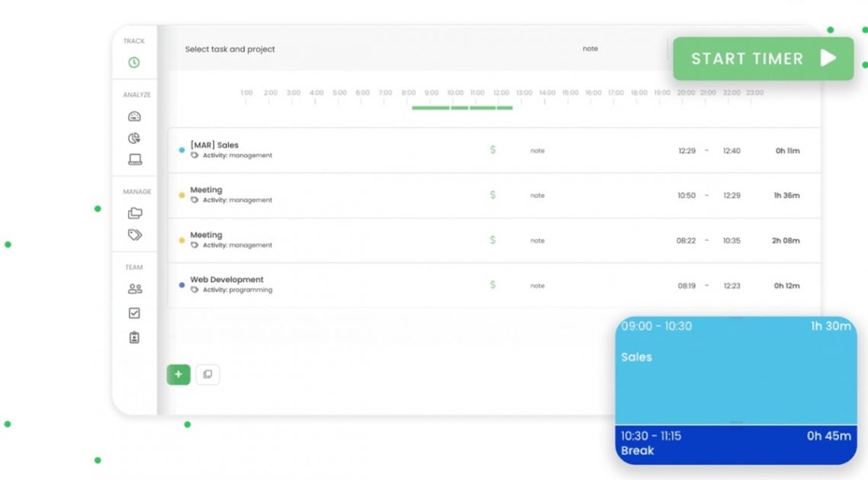This screenshot has height=480, width=868.
Task: Click the green plus add entry button
Action: point(178,375)
